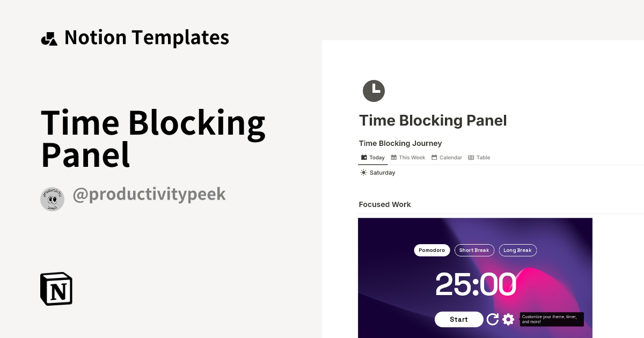The width and height of the screenshot is (644, 338).
Task: Reset the Pomodoro timer with the restart icon
Action: [x=493, y=319]
